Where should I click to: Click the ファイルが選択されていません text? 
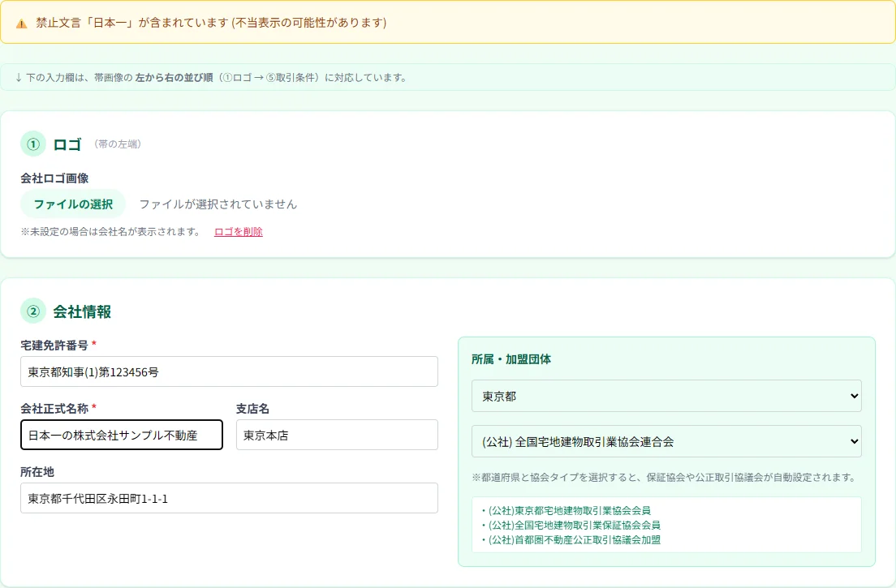[218, 204]
